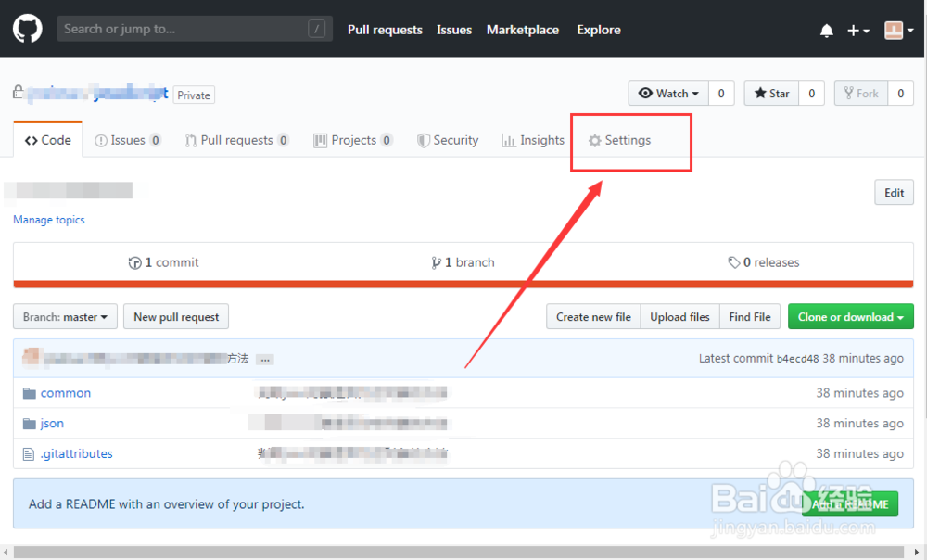Switch to the Projects tab
Screen dimensions: 927x560
353,140
